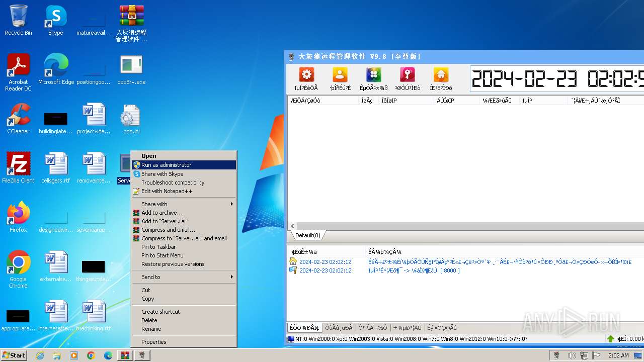This screenshot has height=362, width=644.
Task: Select the truethinking.rtf document icon
Action: point(94,316)
